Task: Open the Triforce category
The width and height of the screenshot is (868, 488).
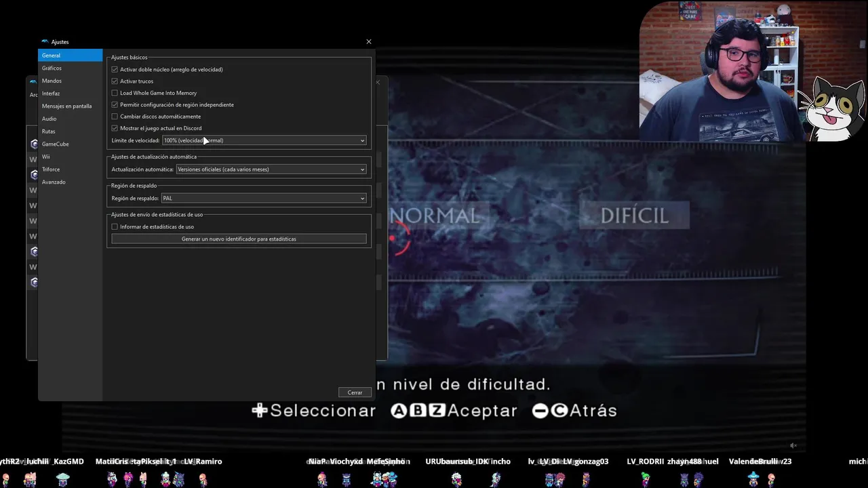Action: pos(70,169)
